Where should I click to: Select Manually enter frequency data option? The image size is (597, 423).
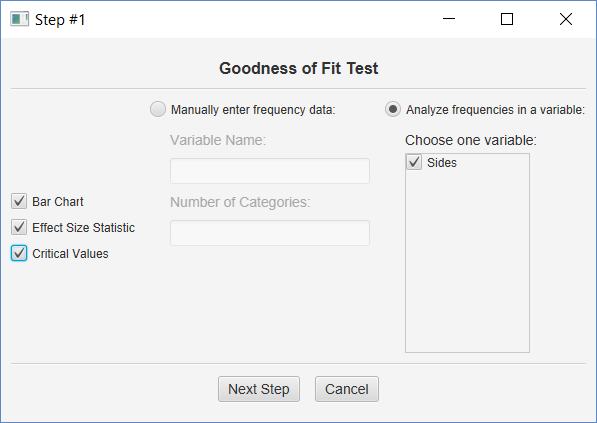tap(158, 109)
